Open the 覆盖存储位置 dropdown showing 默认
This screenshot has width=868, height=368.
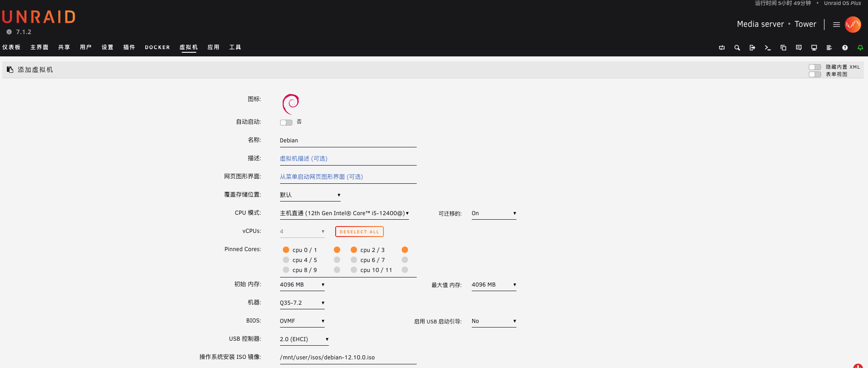310,195
